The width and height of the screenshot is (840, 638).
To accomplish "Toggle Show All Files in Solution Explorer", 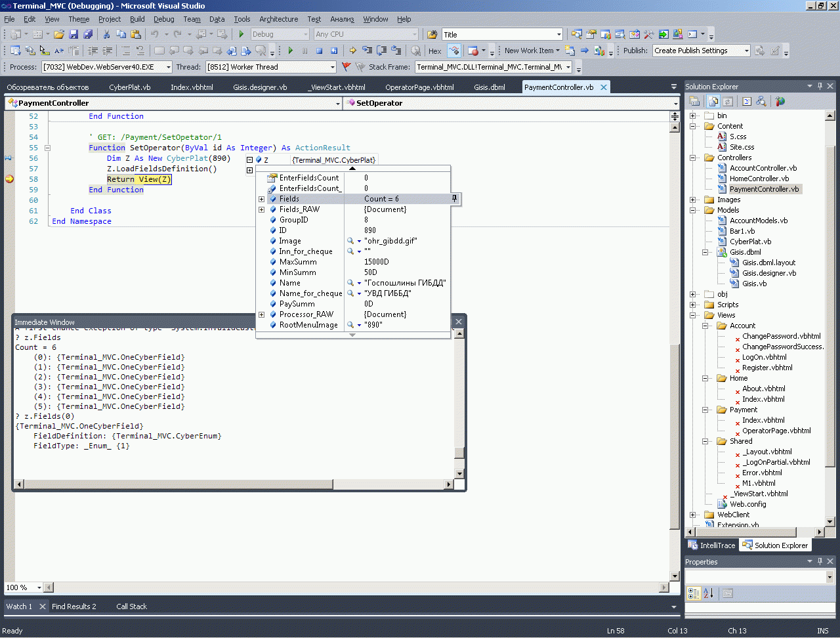I will point(713,101).
